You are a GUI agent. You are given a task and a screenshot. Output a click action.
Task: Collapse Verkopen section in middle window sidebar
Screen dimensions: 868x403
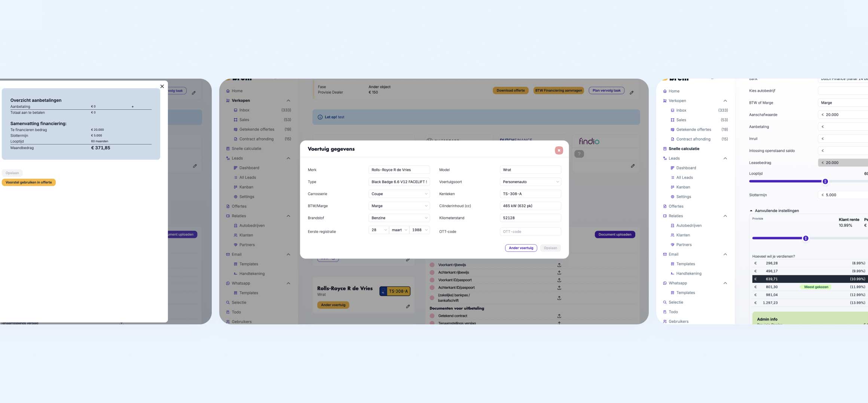click(x=288, y=100)
